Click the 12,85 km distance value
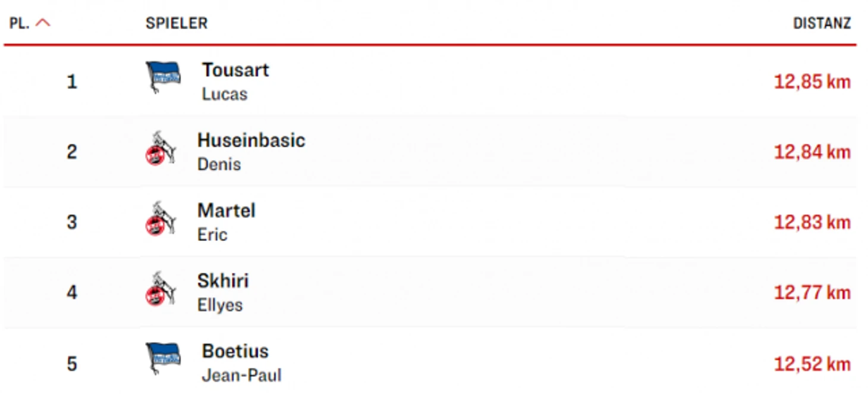Screen dimensions: 868x394 click(812, 82)
